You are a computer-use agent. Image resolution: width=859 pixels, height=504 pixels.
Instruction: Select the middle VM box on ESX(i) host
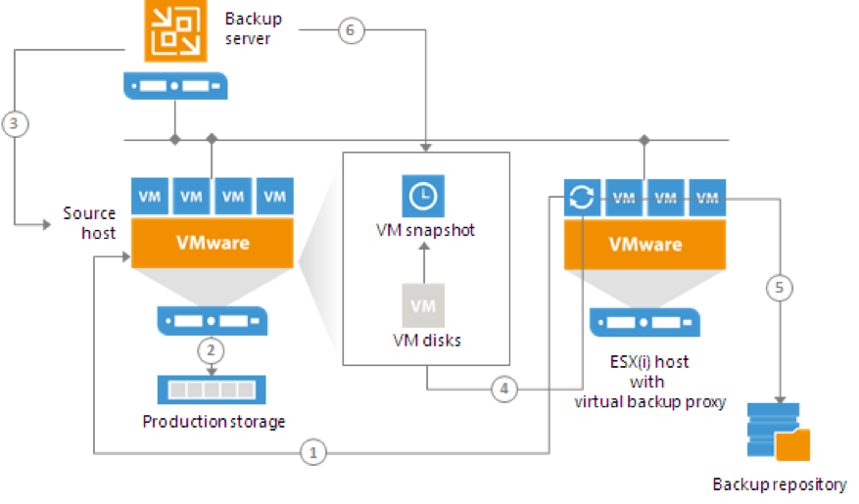click(666, 197)
